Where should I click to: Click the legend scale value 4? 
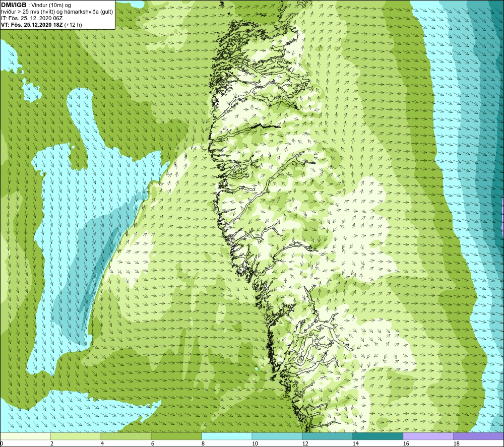click(x=102, y=444)
